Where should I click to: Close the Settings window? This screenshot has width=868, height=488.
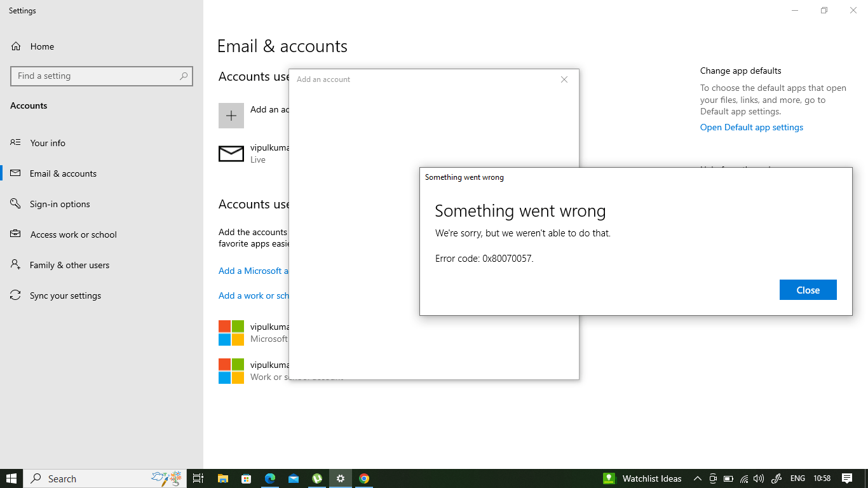[853, 10]
